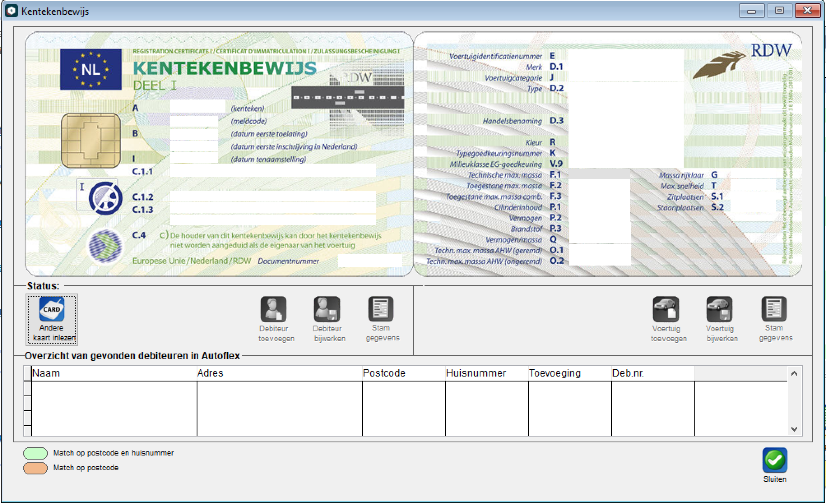Open debiteur Stam gegevens icon
The image size is (826, 504).
(x=381, y=309)
